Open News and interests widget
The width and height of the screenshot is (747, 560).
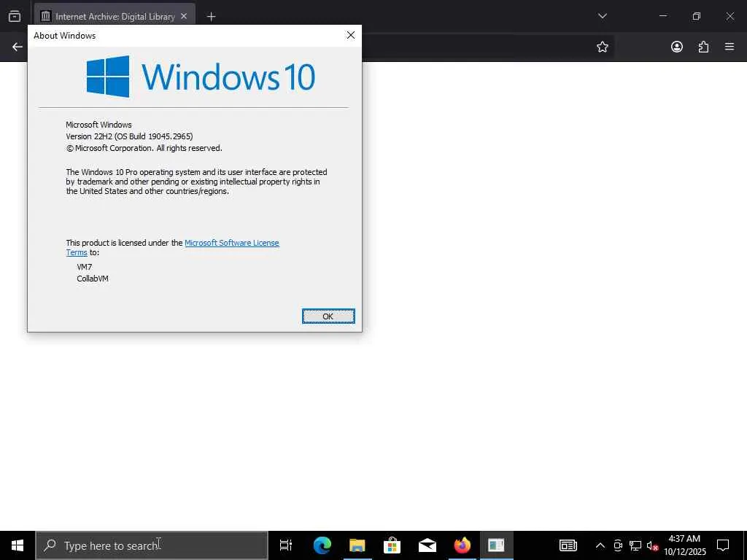568,545
